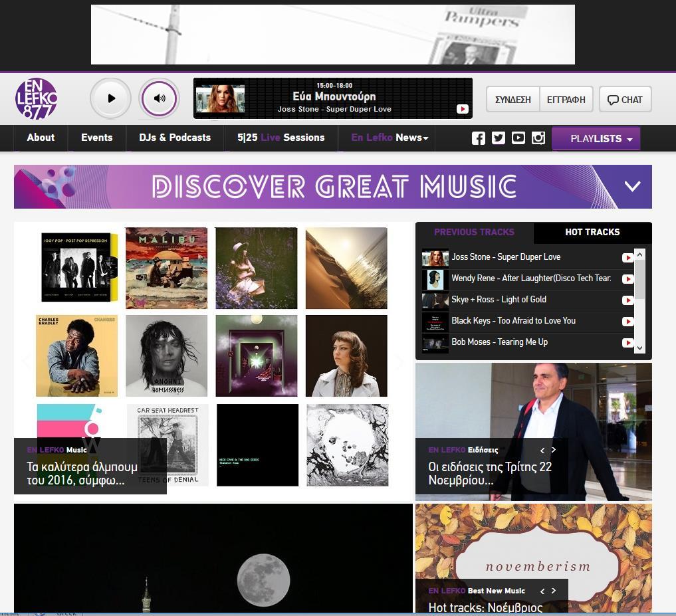Show next Best New Music item arrow
This screenshot has width=676, height=616.
pos(554,591)
